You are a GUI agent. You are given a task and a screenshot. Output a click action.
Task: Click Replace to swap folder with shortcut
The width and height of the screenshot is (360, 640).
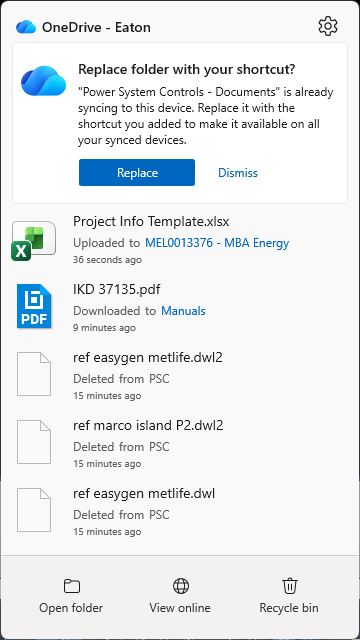(137, 173)
